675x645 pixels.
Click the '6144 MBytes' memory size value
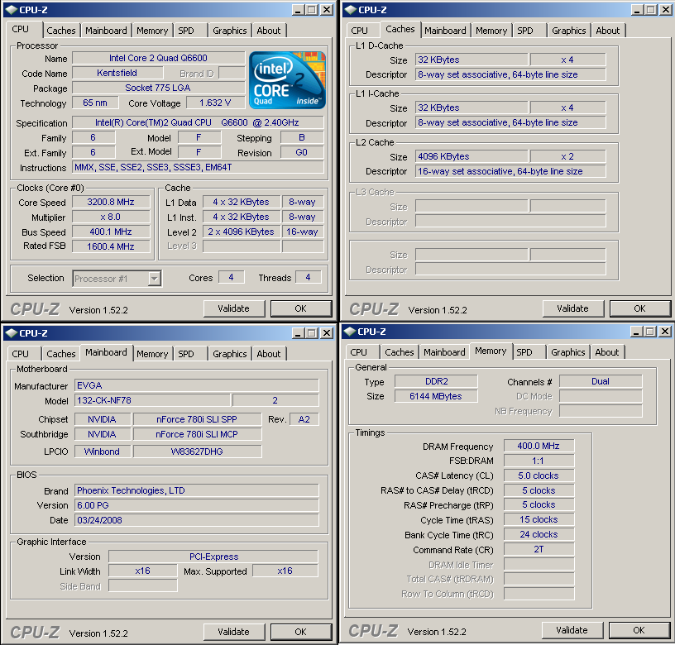point(436,396)
